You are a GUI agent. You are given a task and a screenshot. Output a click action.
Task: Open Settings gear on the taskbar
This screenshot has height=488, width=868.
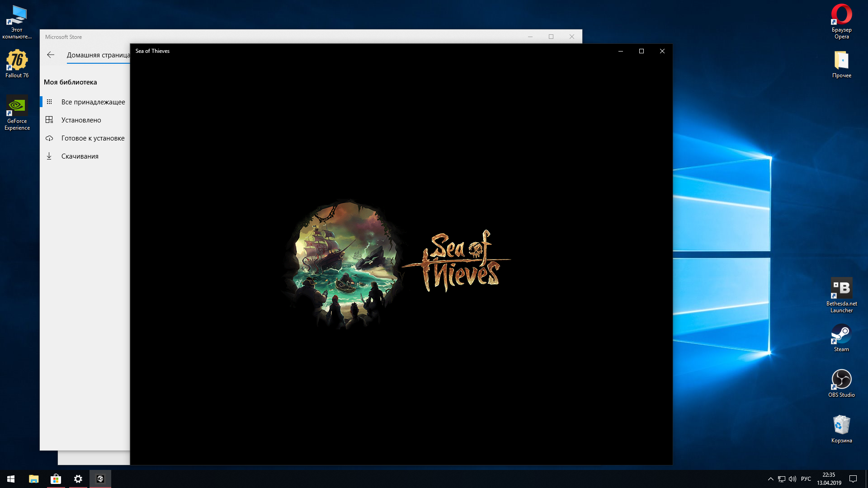point(78,479)
